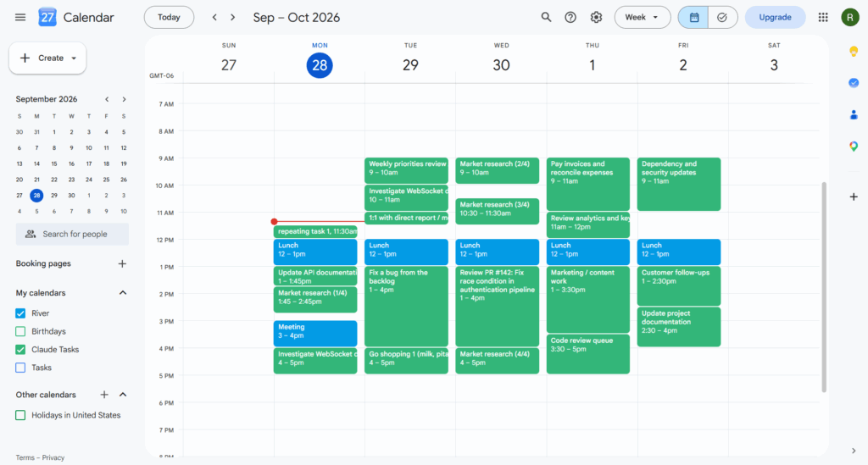Open Marketing / content work event
Image resolution: width=868 pixels, height=465 pixels.
point(588,300)
